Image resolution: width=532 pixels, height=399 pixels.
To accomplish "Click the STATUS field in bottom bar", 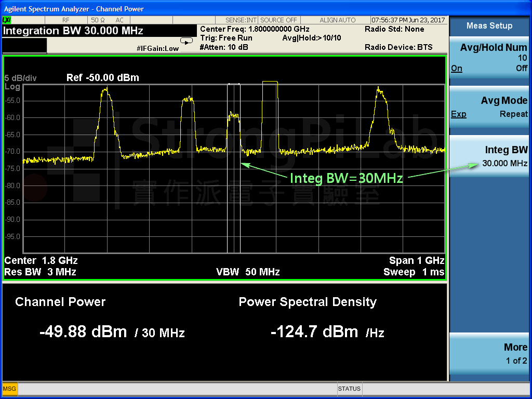I will (x=350, y=389).
